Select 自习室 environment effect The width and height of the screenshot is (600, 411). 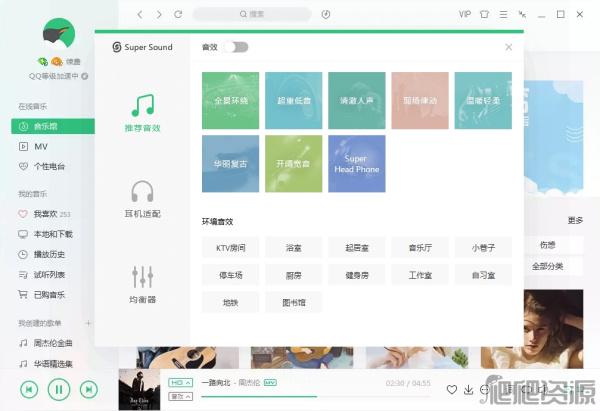point(483,275)
